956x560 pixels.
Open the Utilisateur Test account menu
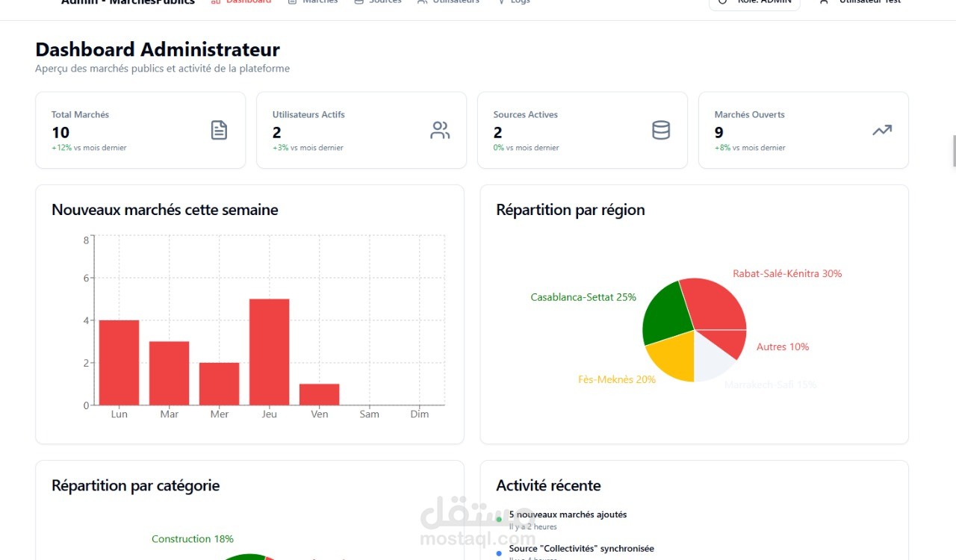pyautogui.click(x=860, y=1)
